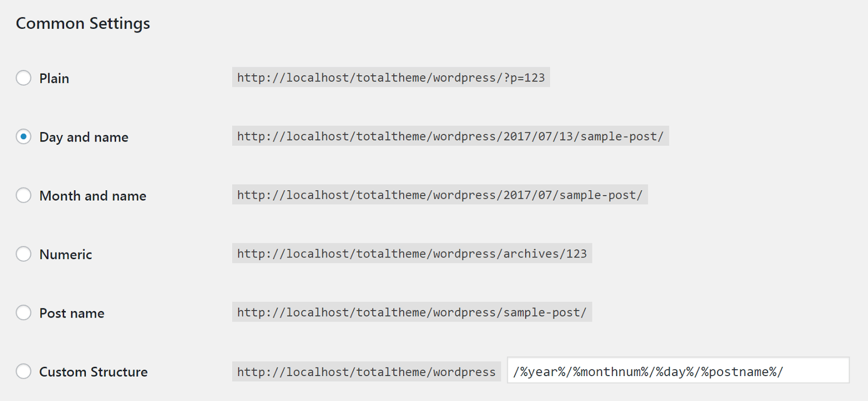
Task: Click the custom structure text input field
Action: click(678, 371)
